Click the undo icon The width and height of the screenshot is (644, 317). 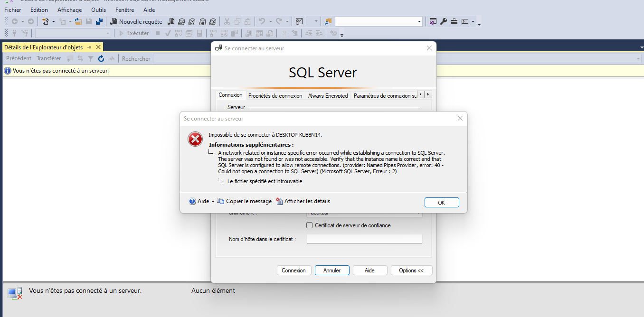(x=262, y=21)
